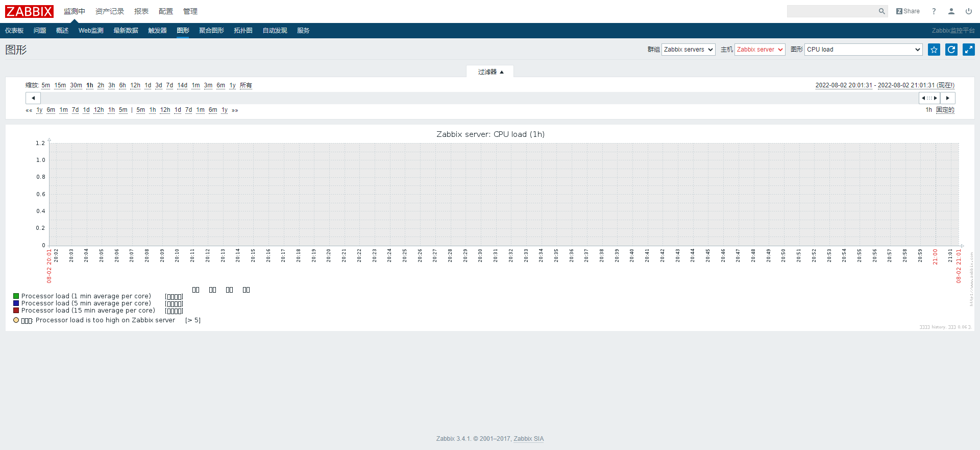Set zoom to 15m
This screenshot has width=980, height=450.
coord(60,85)
